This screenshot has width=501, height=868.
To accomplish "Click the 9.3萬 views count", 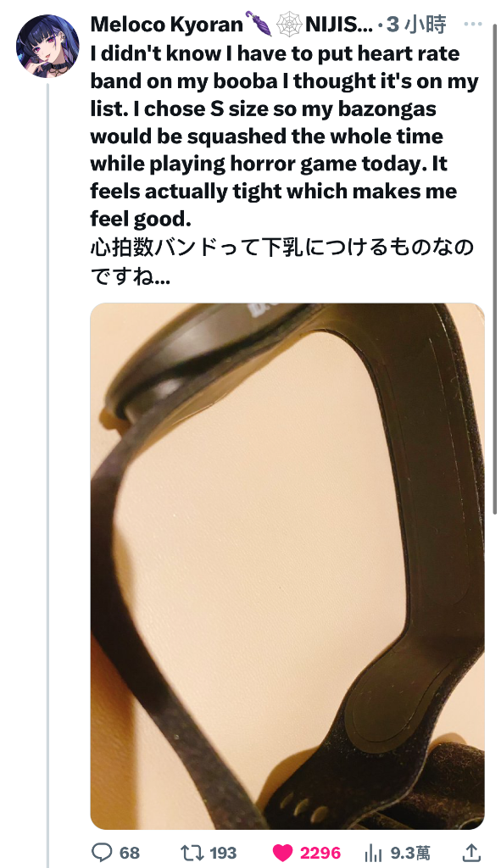I will pyautogui.click(x=410, y=853).
